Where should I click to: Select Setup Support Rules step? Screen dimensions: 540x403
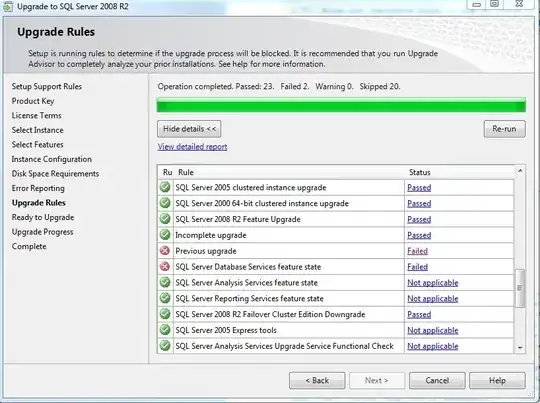(x=47, y=86)
